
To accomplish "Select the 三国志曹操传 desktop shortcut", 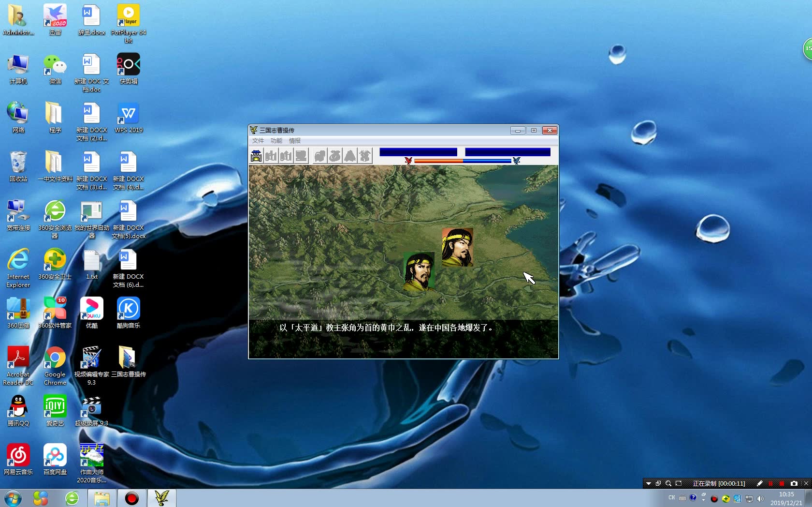I will pyautogui.click(x=129, y=361).
